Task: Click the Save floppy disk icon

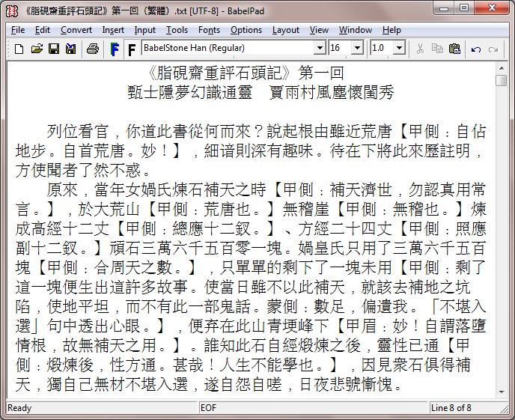Action: coord(53,49)
